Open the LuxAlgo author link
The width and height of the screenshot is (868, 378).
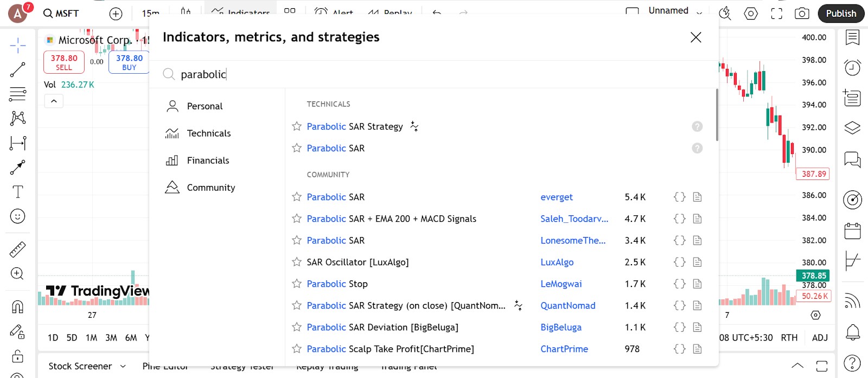coord(557,262)
